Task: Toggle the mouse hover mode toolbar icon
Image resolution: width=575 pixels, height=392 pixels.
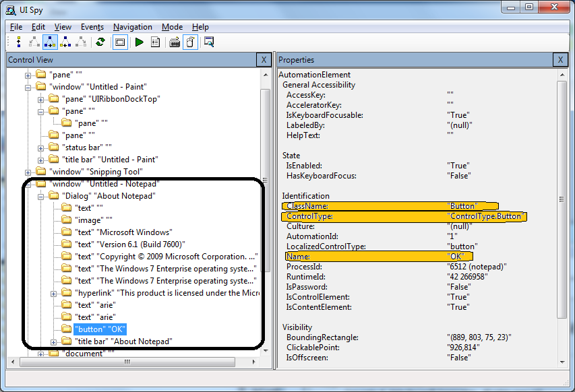Action: tap(190, 42)
